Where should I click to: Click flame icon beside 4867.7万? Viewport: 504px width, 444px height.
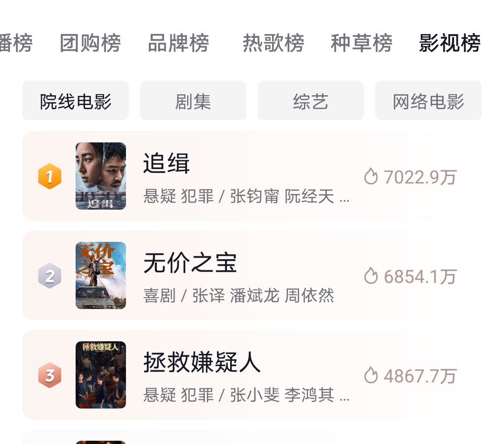coord(371,376)
